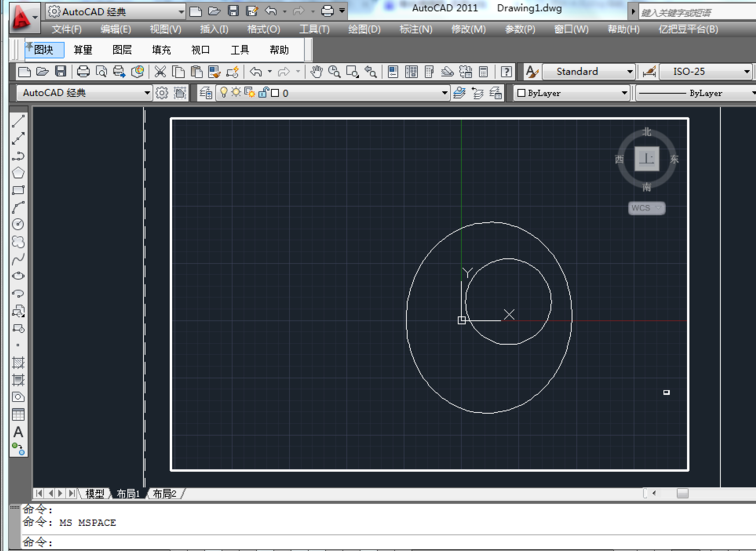Click the Publish icon in standard toolbar
This screenshot has width=756, height=551.
coord(119,72)
